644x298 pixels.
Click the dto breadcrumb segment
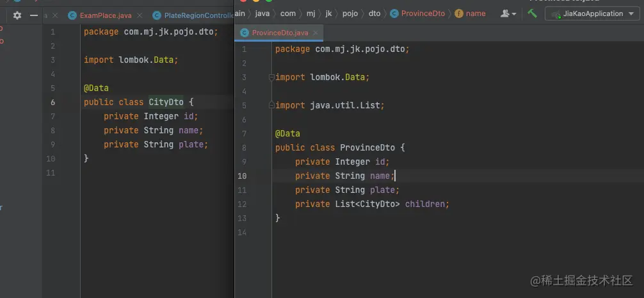(374, 13)
